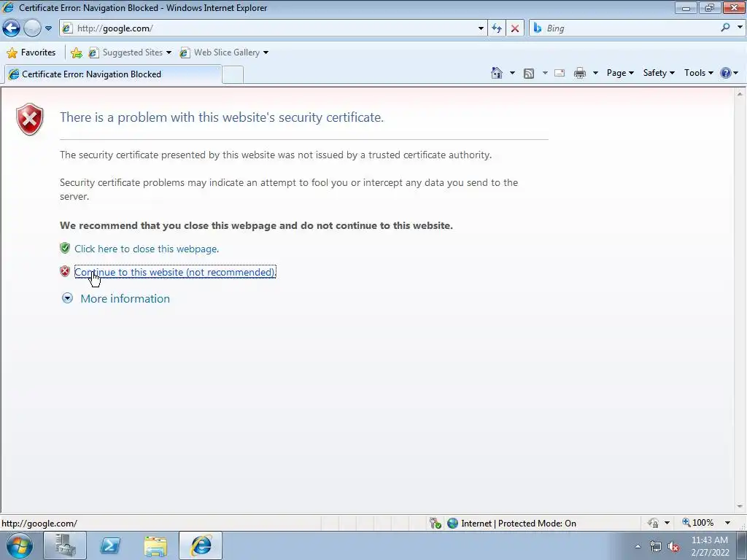Image resolution: width=747 pixels, height=560 pixels.
Task: Open Web Slice Gallery in favorites bar
Action: pos(224,52)
